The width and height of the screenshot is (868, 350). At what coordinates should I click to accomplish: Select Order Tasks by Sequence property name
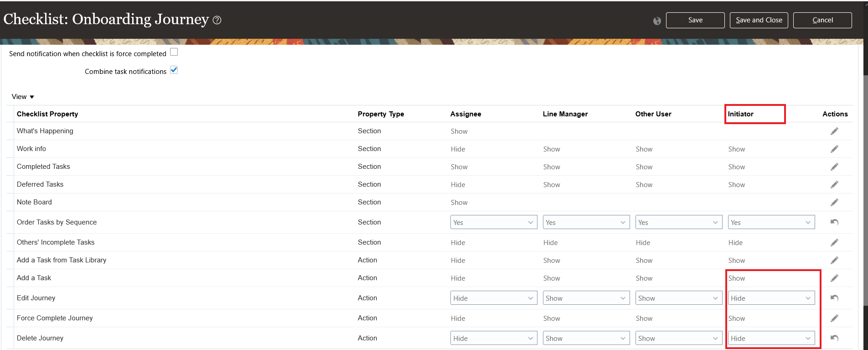[57, 222]
